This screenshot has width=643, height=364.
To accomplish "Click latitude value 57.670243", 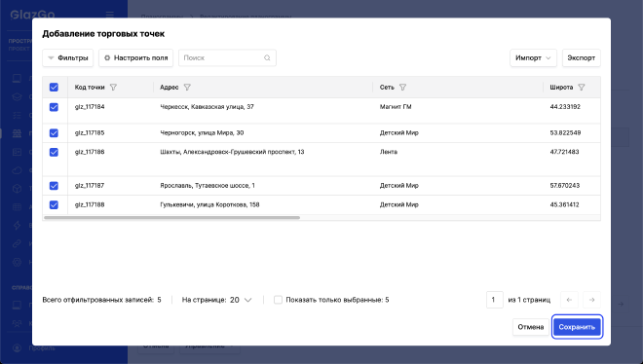I will [565, 186].
